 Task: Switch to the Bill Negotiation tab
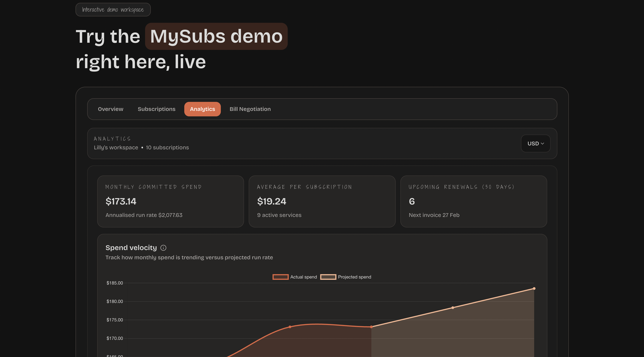tap(250, 109)
